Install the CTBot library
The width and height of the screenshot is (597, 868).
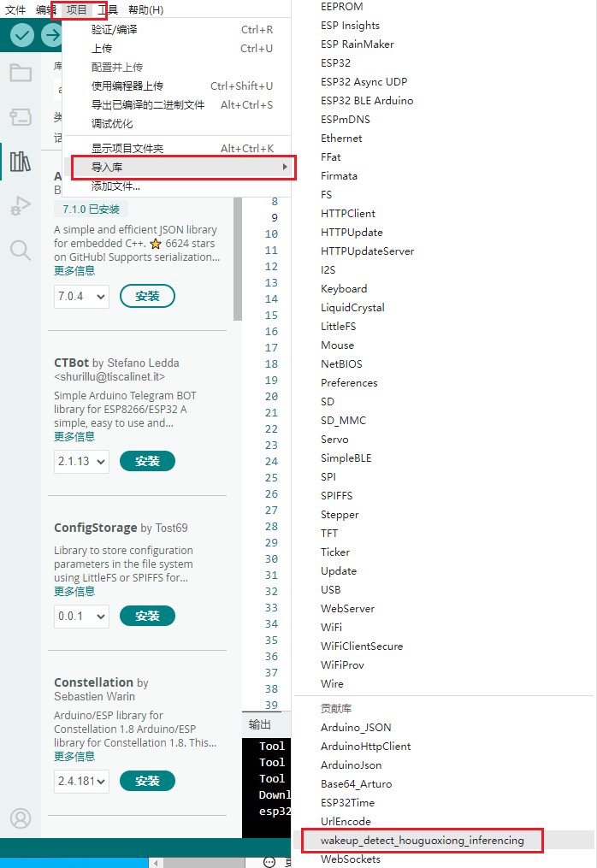tap(147, 461)
